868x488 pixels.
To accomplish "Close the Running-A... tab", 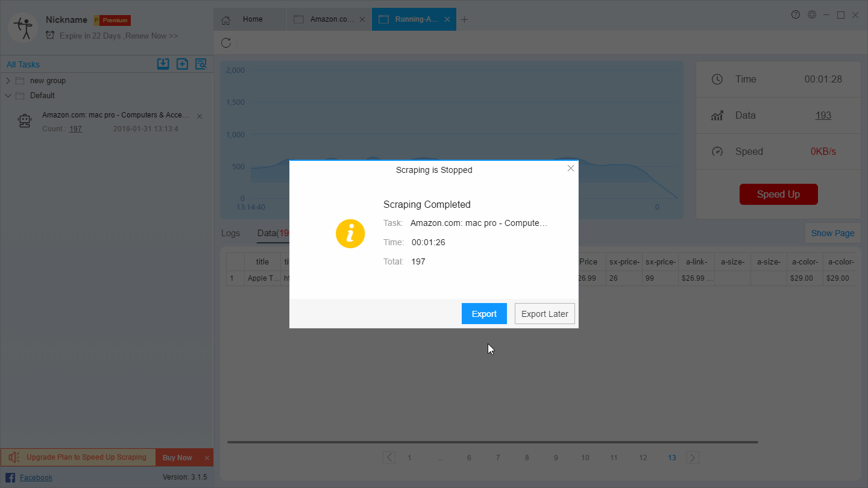I will pyautogui.click(x=447, y=19).
